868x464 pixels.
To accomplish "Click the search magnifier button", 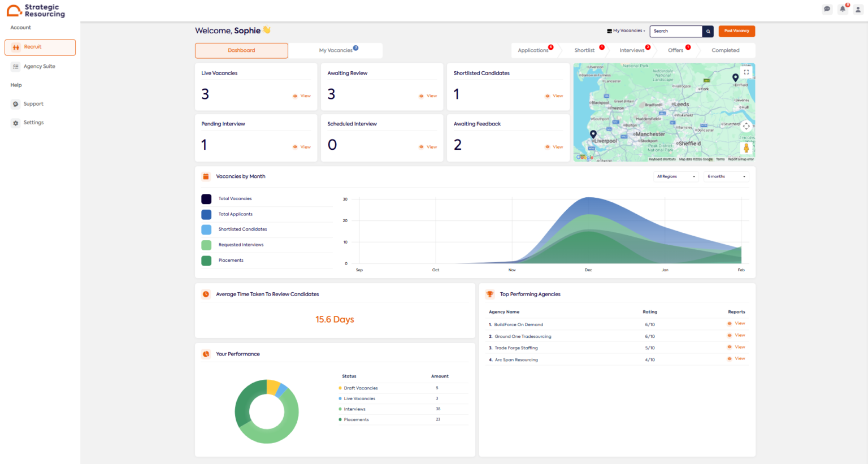I will (708, 31).
